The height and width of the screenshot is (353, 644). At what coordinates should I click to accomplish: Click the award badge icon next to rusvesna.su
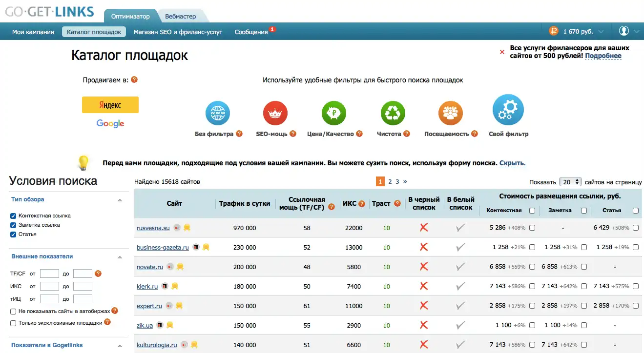(x=187, y=228)
